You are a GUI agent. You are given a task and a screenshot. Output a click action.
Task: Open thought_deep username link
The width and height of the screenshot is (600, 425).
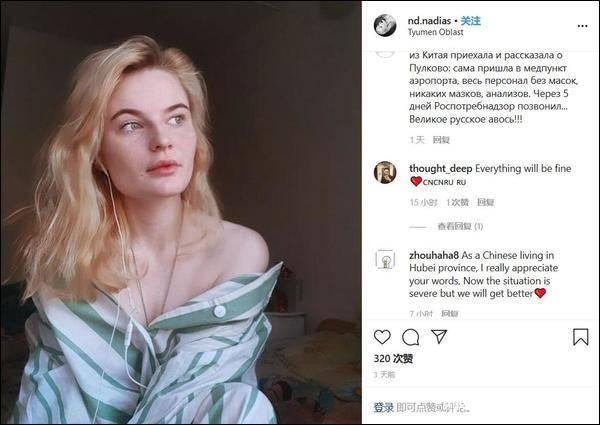pyautogui.click(x=440, y=169)
